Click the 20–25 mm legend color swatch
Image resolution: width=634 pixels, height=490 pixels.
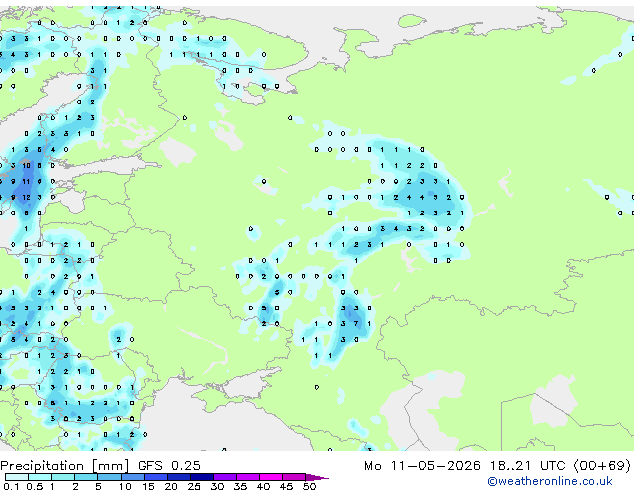click(179, 477)
